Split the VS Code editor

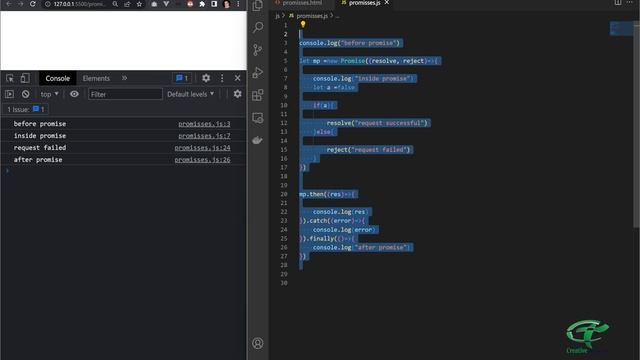[618, 2]
